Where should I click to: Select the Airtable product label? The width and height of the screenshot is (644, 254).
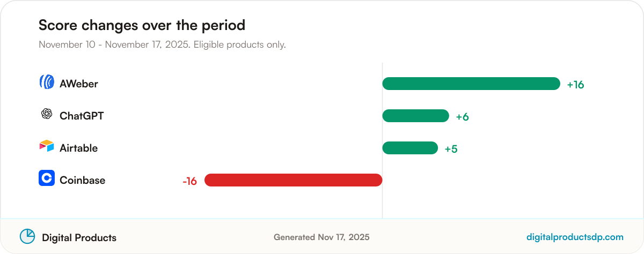pyautogui.click(x=79, y=148)
